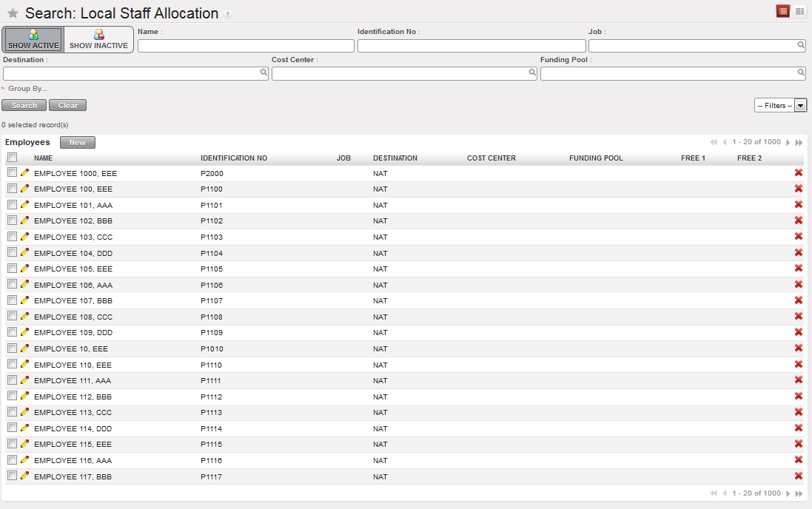Screen dimensions: 812x509
Task: Click the favorite star icon beside the title
Action: (13, 13)
